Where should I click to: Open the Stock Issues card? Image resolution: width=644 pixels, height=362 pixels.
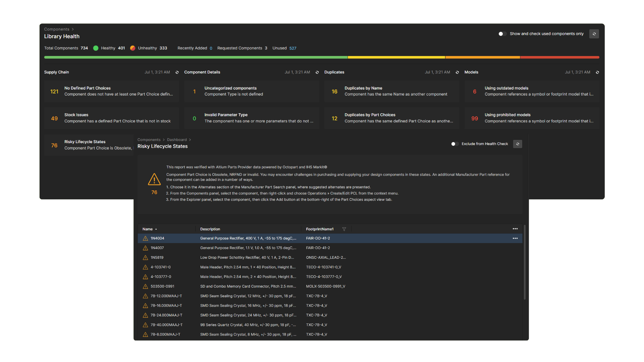click(x=111, y=118)
